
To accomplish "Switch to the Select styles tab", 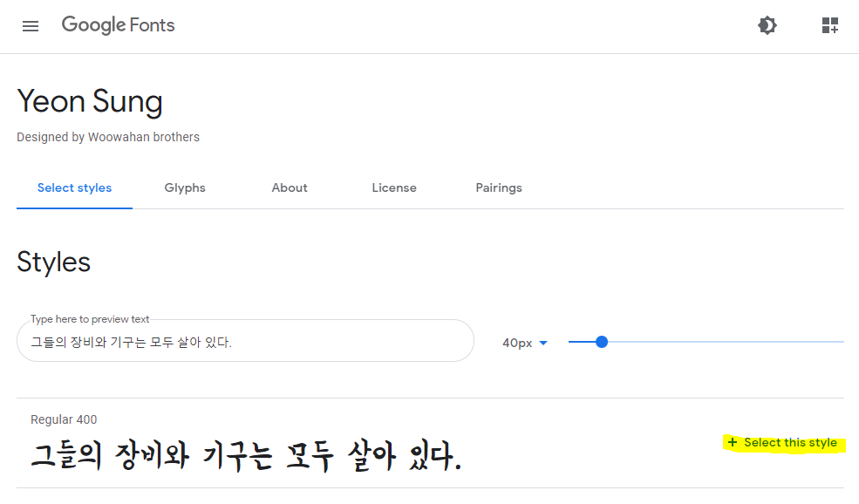I will (74, 187).
